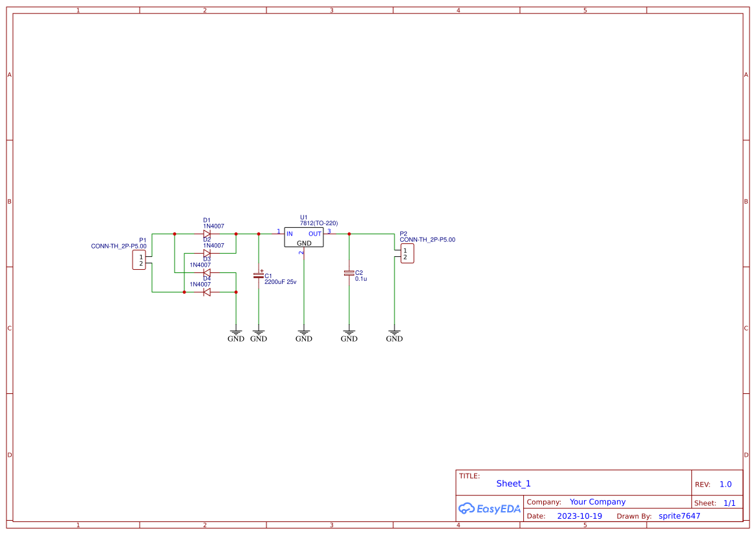Click the sprite7647 drawn-by text
The height and width of the screenshot is (535, 756).
click(678, 516)
